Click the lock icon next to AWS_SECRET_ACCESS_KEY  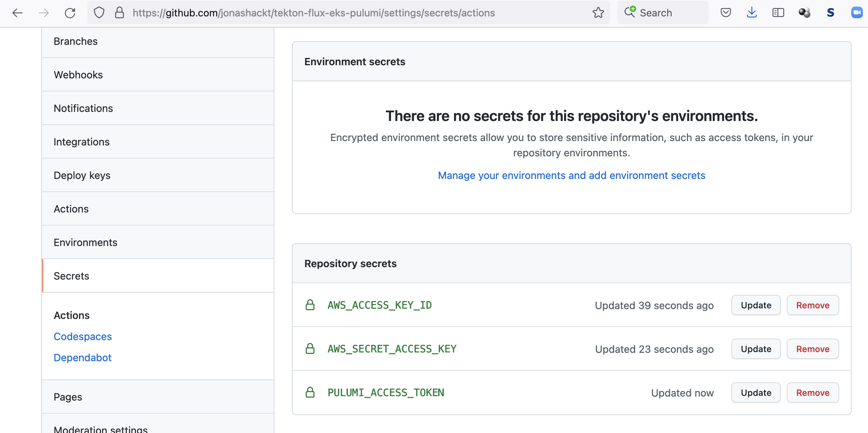[x=310, y=348]
